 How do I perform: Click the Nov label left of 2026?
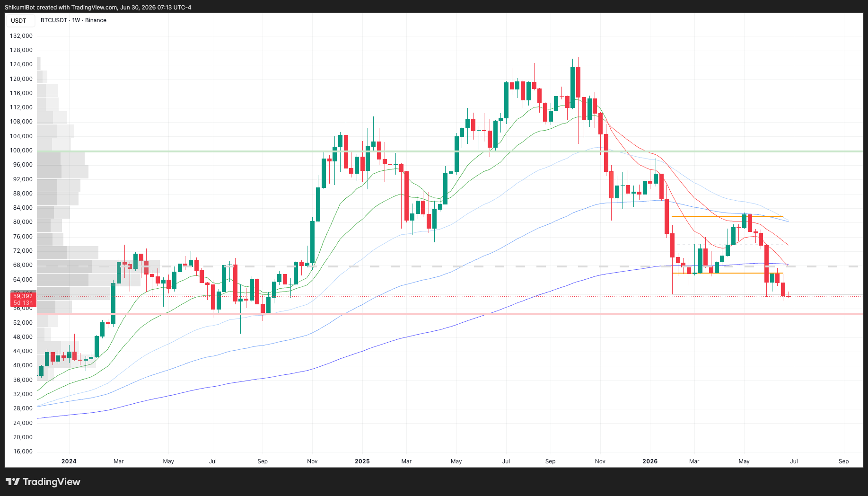pos(600,461)
